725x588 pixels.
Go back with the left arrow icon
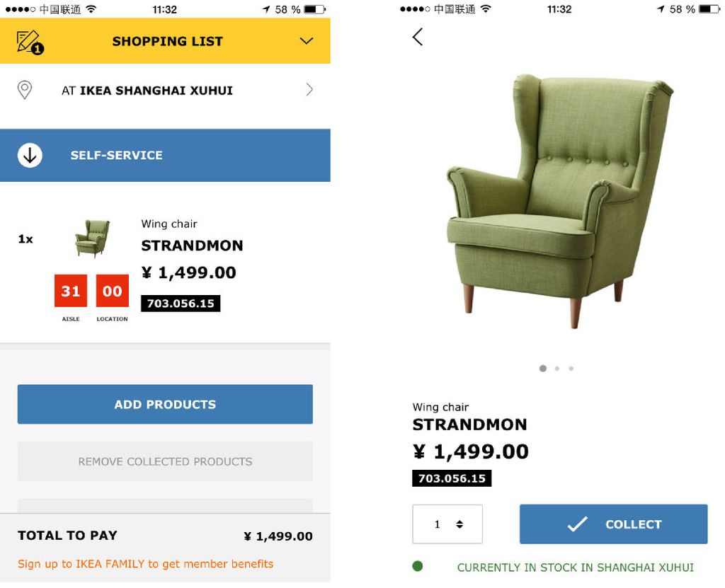click(418, 37)
